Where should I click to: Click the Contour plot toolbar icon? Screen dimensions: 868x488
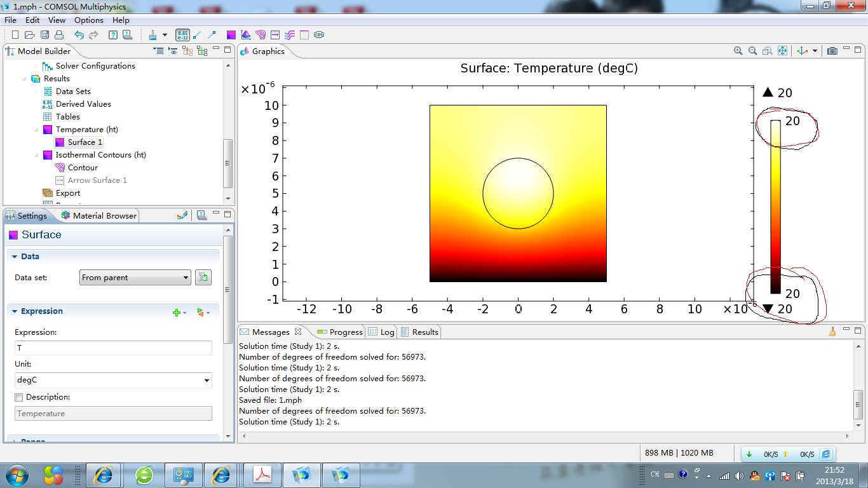tap(261, 35)
